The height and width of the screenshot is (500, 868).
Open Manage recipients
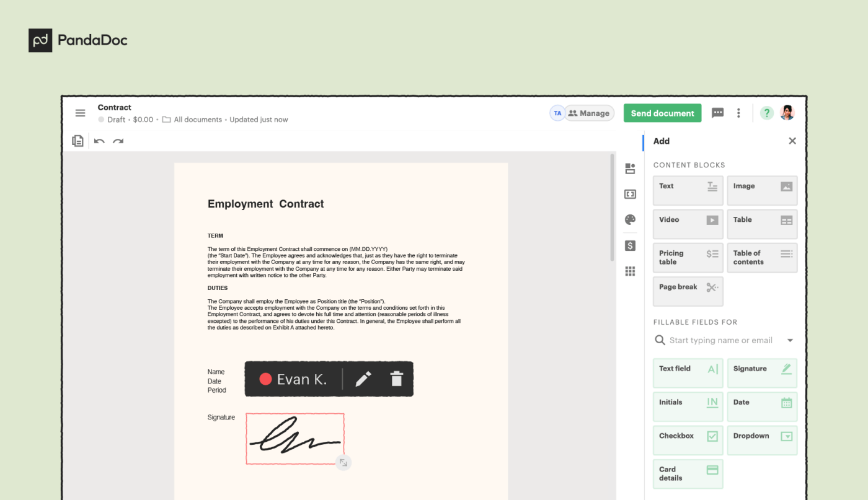tap(589, 113)
